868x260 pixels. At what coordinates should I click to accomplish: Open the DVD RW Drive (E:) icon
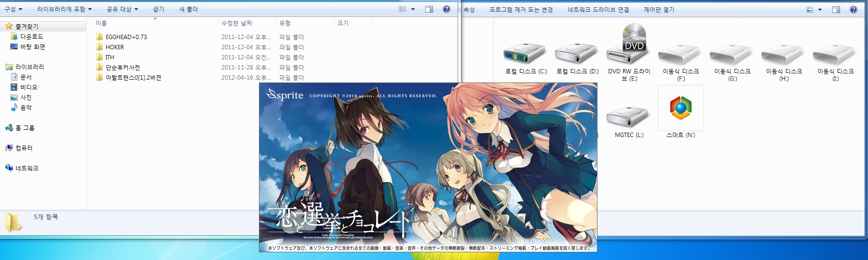[629, 46]
